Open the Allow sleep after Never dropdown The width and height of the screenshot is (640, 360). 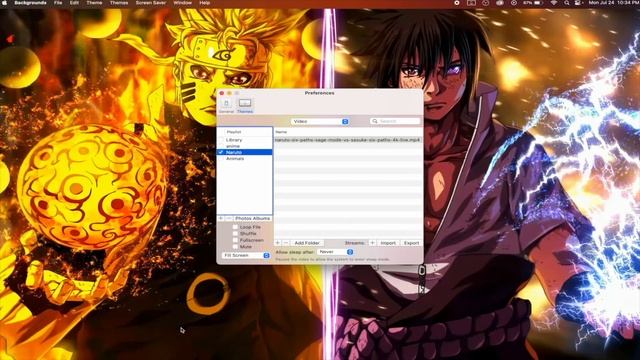pos(335,252)
